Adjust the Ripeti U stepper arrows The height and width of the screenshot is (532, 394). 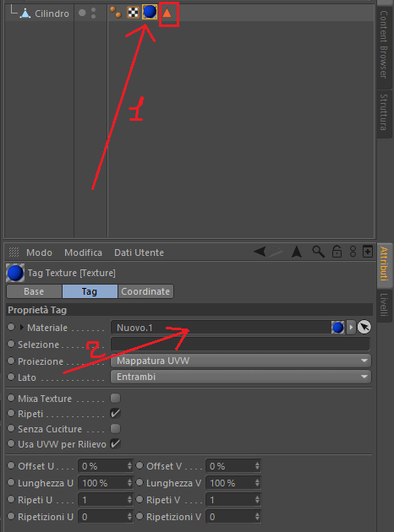tap(129, 500)
